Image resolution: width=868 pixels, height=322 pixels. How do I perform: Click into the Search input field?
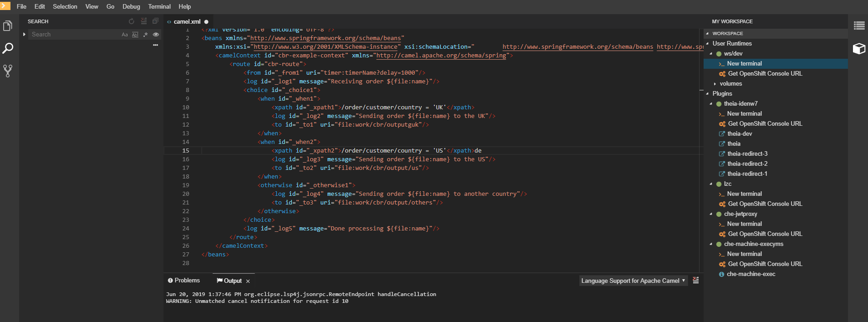[73, 35]
